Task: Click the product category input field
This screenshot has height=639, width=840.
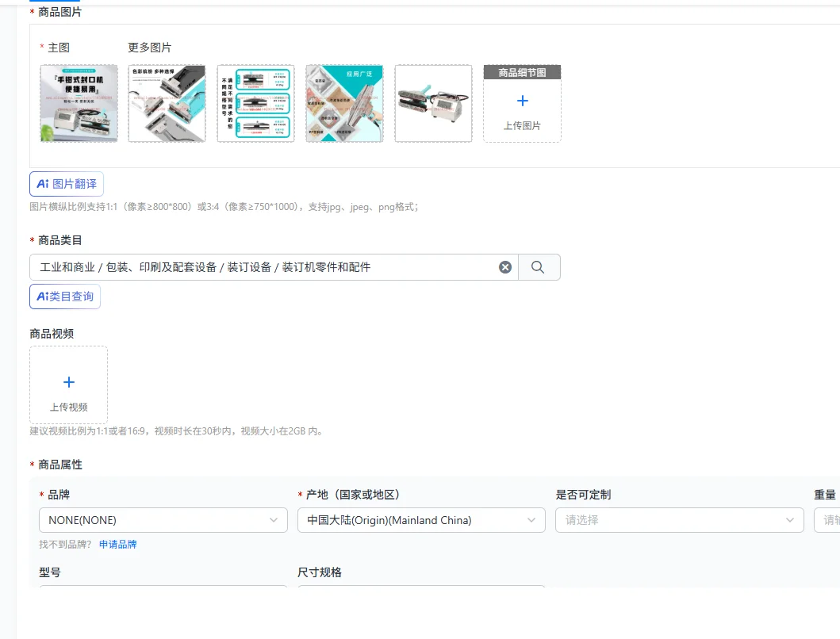Action: tap(274, 267)
